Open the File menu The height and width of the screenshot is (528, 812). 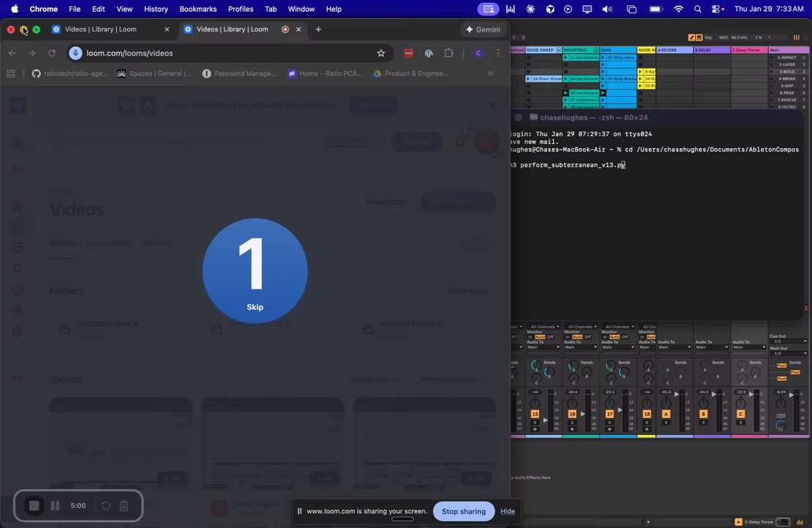[x=75, y=9]
